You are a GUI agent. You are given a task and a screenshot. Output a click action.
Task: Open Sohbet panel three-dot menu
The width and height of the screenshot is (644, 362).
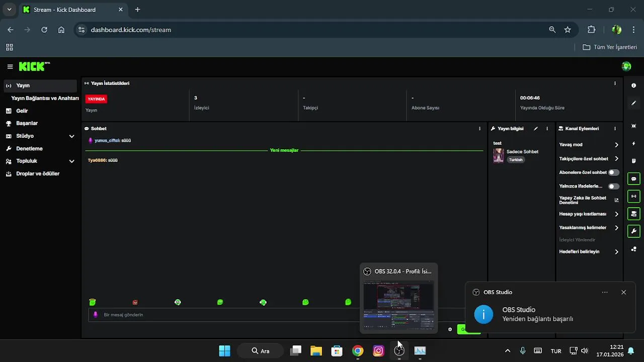pos(479,129)
